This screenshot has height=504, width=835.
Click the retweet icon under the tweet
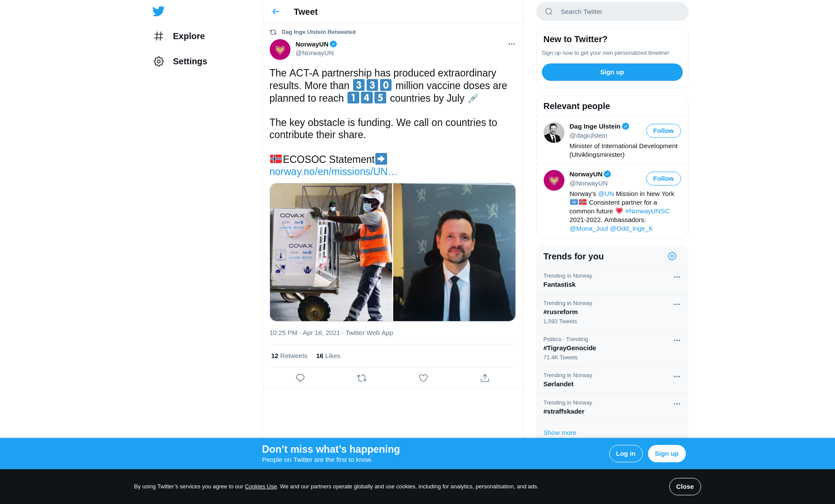pyautogui.click(x=362, y=378)
